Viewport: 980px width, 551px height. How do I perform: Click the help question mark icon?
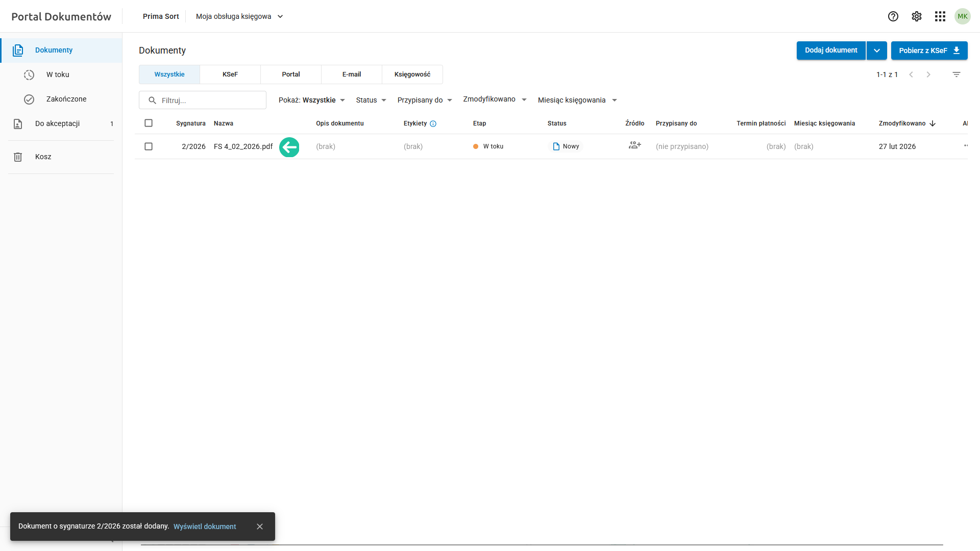[893, 16]
